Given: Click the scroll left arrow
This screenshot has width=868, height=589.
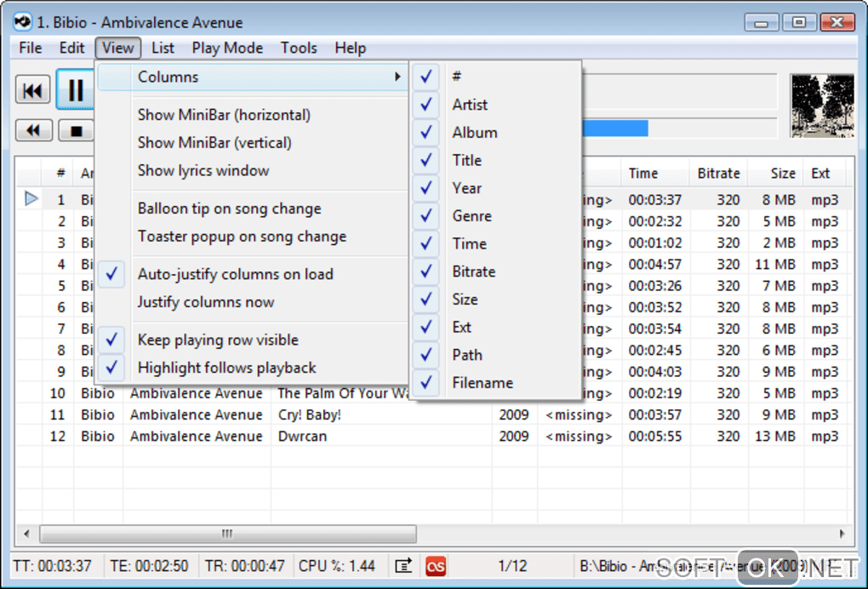Looking at the screenshot, I should pyautogui.click(x=26, y=534).
